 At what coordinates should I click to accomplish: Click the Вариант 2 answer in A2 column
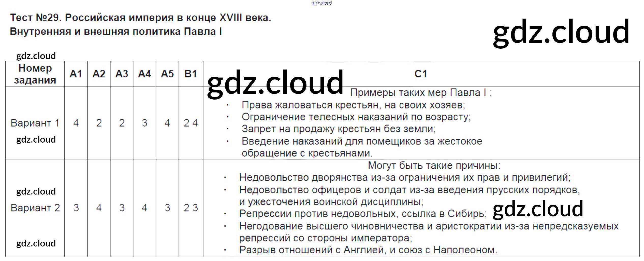coord(99,208)
